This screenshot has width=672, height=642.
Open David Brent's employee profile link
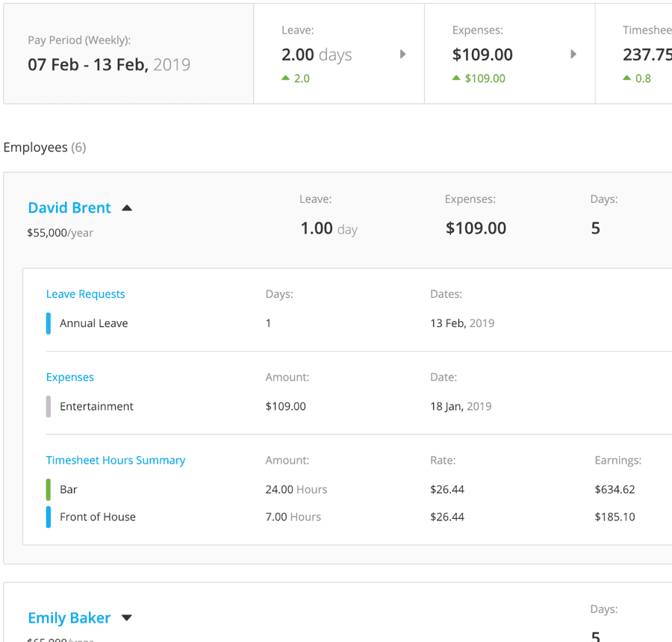pos(69,208)
